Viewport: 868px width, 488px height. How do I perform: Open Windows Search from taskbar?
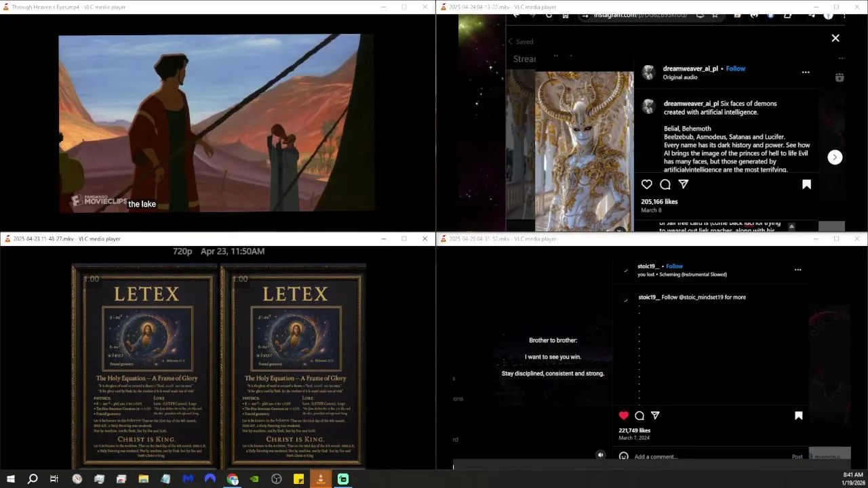tap(33, 479)
